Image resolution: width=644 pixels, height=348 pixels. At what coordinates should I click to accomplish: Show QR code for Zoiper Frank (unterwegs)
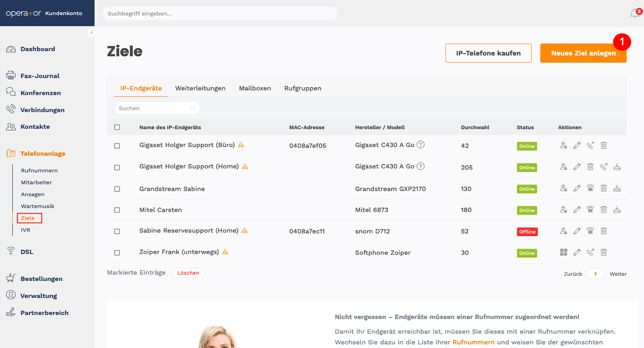point(563,252)
